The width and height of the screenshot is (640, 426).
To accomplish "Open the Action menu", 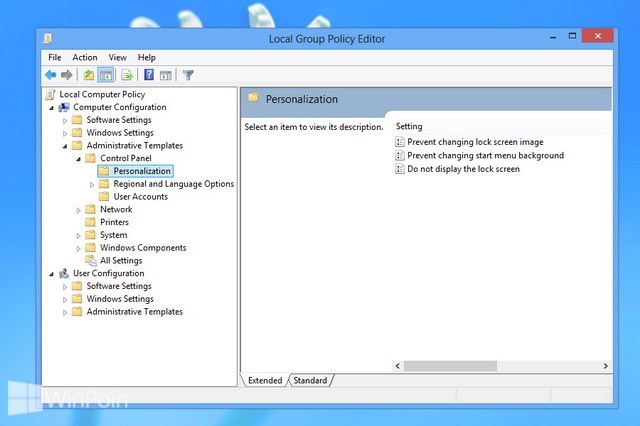I will (x=85, y=58).
